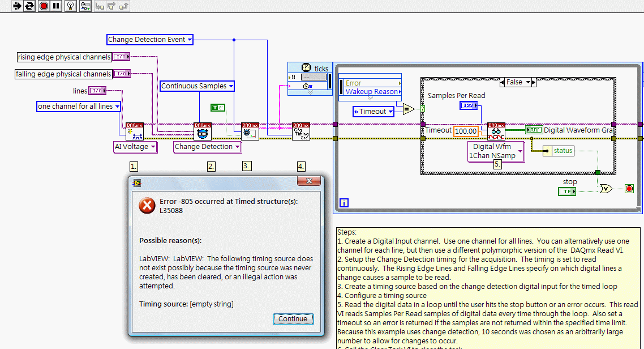644x349 pixels.
Task: Open the Change Detection Event dropdown
Action: [x=190, y=40]
